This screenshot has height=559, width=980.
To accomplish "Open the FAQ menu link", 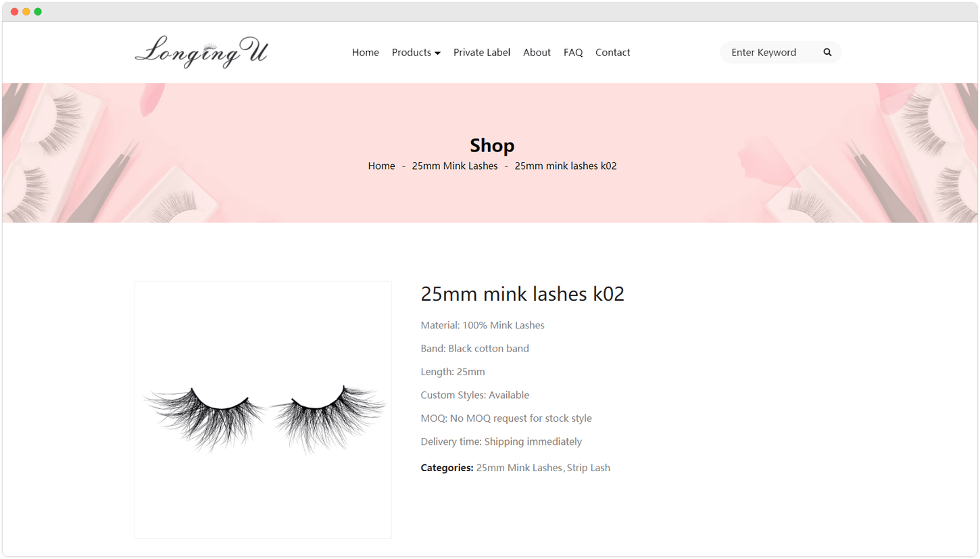I will (x=573, y=53).
